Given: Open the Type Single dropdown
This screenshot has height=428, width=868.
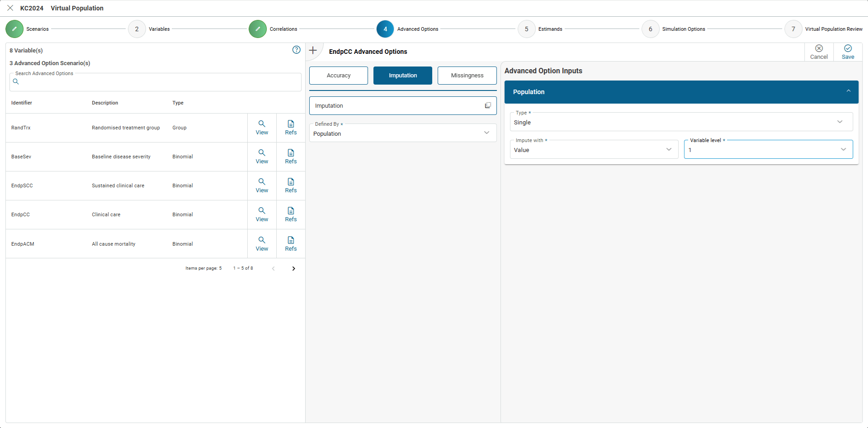Looking at the screenshot, I should (x=681, y=122).
